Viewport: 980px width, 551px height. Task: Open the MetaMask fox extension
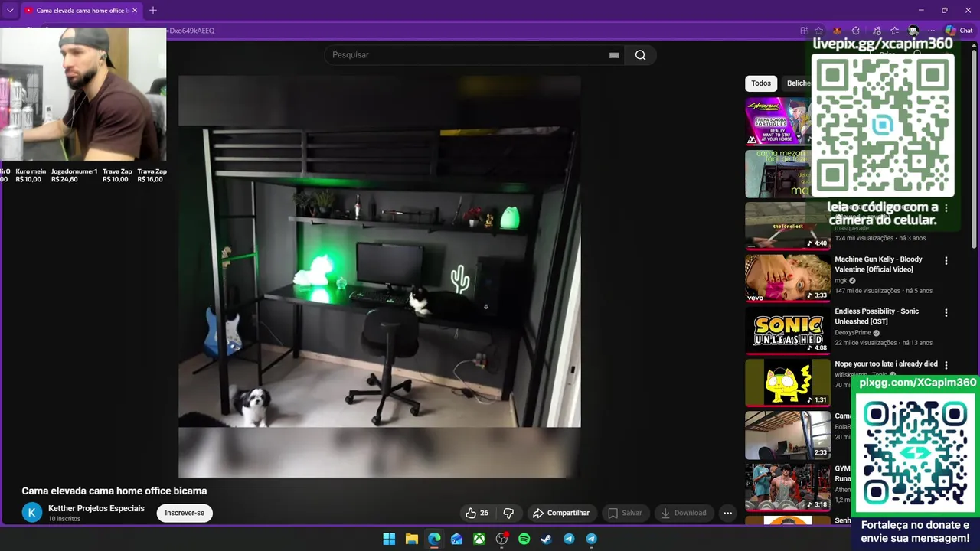[x=837, y=31]
